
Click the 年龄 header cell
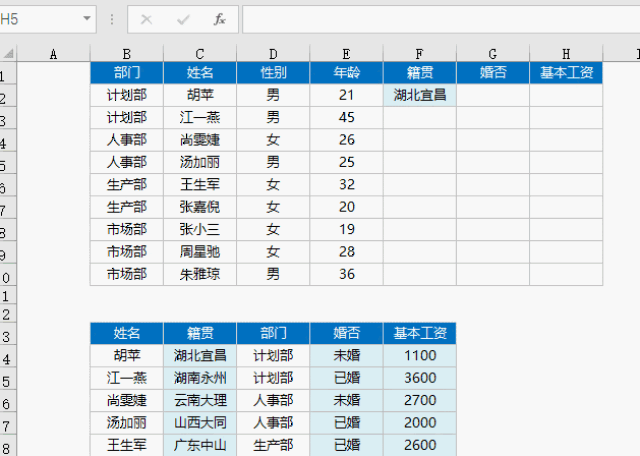tap(346, 73)
